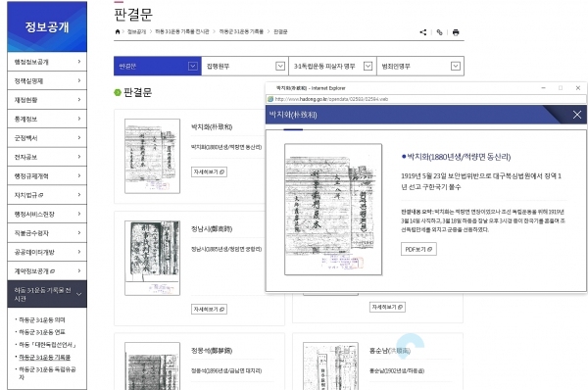588x390 pixels.
Task: Open 재정현황 sidebar menu
Action: (x=47, y=100)
